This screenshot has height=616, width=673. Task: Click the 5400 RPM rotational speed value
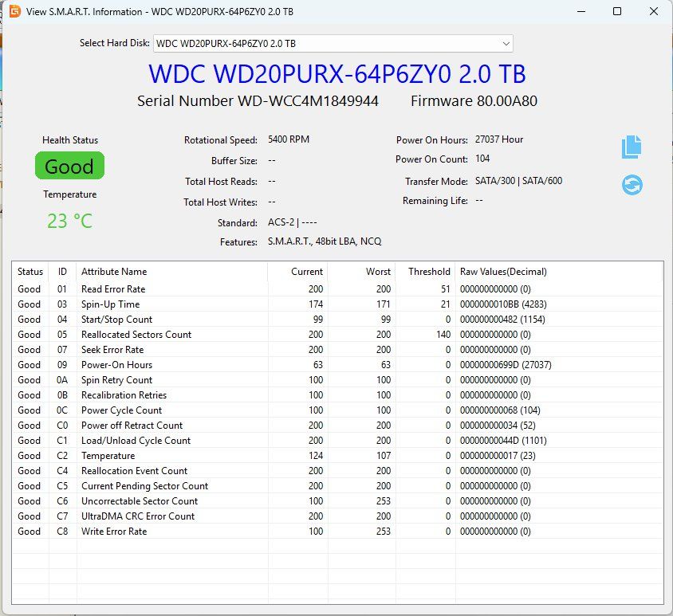[x=289, y=139]
